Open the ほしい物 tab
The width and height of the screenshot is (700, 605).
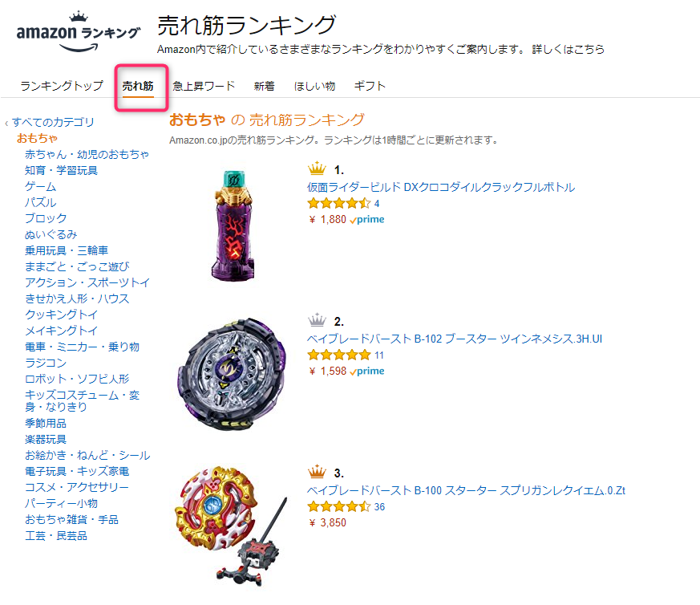[314, 86]
